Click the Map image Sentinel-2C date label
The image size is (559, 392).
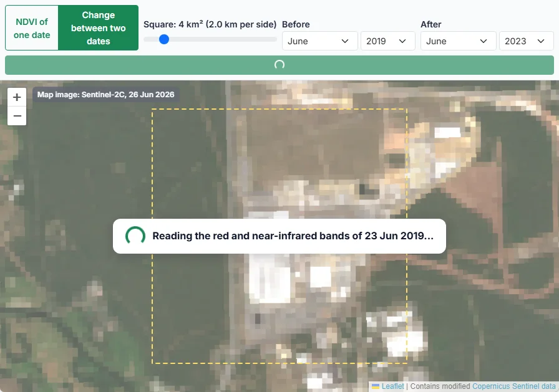click(x=106, y=95)
